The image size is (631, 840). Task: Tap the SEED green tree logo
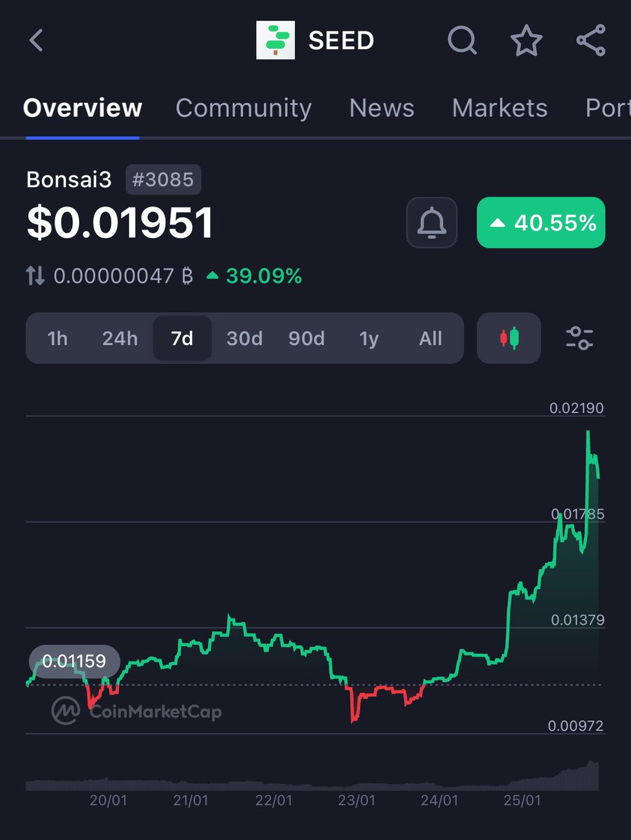pyautogui.click(x=275, y=41)
